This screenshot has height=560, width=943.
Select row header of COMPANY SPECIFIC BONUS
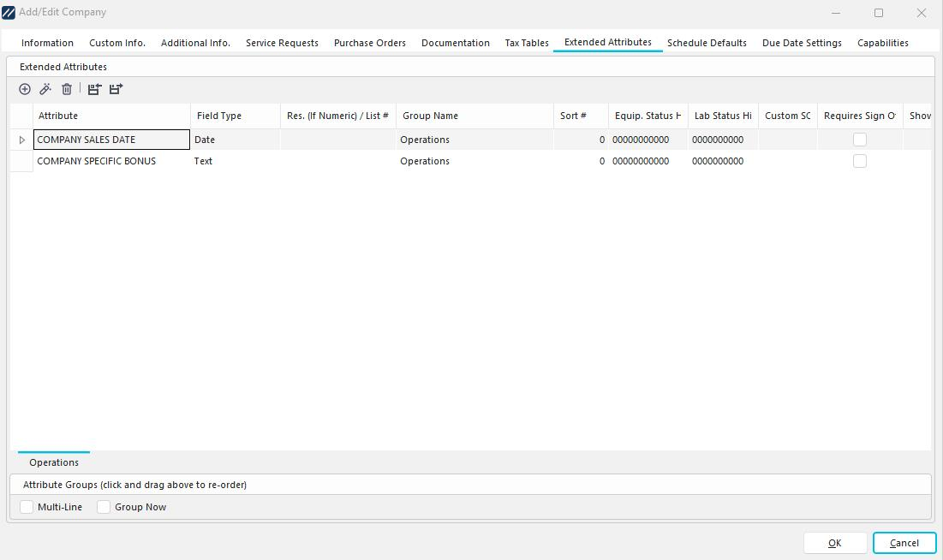coord(21,161)
